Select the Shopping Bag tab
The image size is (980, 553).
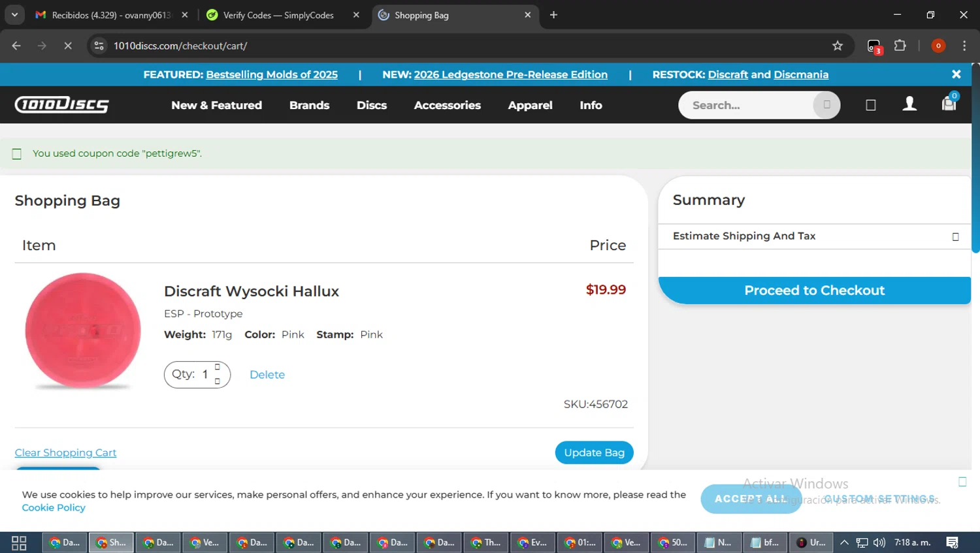(455, 15)
